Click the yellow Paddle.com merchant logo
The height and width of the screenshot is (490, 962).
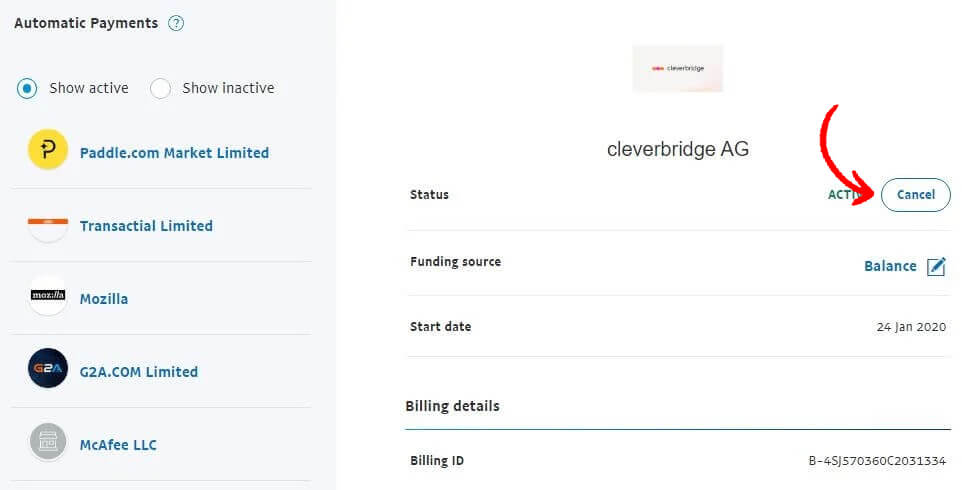48,150
